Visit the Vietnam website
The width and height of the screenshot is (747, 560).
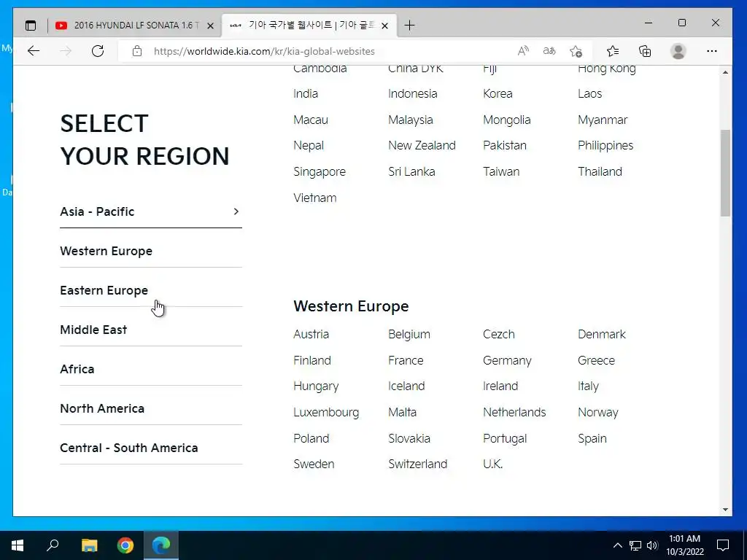315,198
